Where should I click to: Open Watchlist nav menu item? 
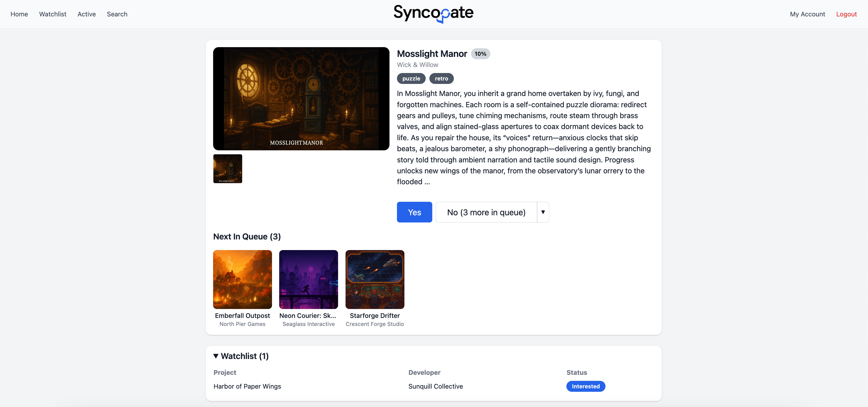point(53,14)
